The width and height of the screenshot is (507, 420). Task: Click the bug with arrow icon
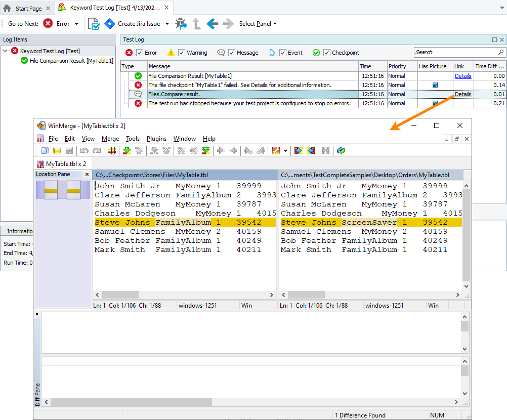[x=181, y=24]
